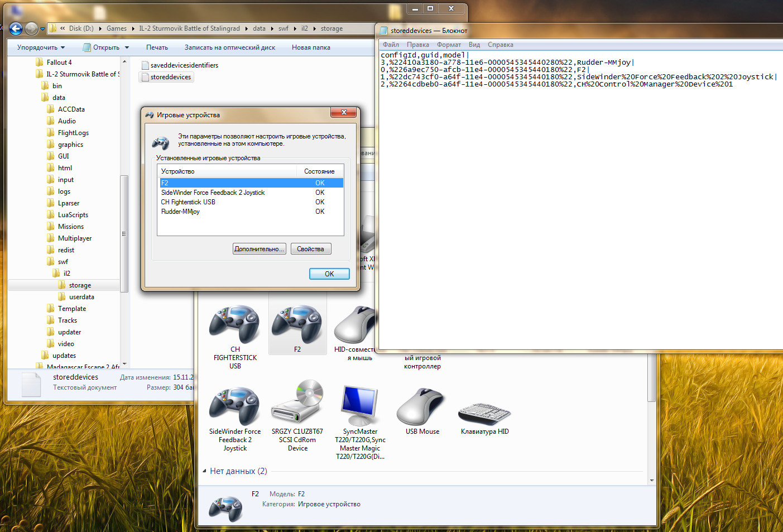Screen dimensions: 783x532
Task: Select CH FIGHTERSTICK USB device icon
Action: tap(235, 336)
